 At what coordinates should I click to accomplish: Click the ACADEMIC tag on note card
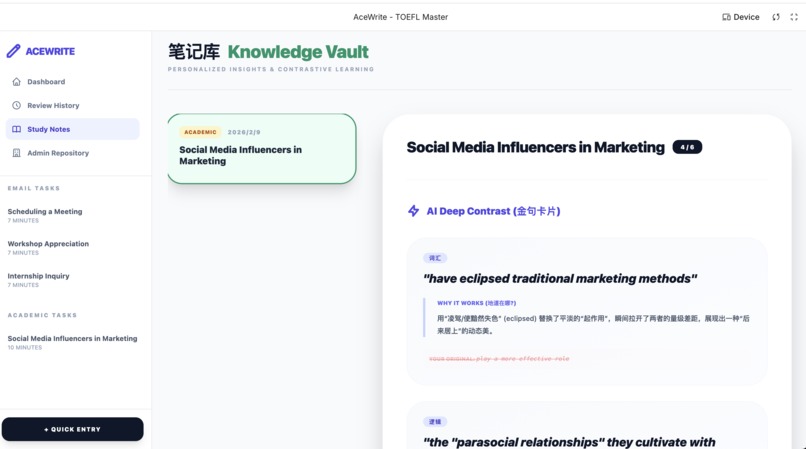tap(200, 132)
